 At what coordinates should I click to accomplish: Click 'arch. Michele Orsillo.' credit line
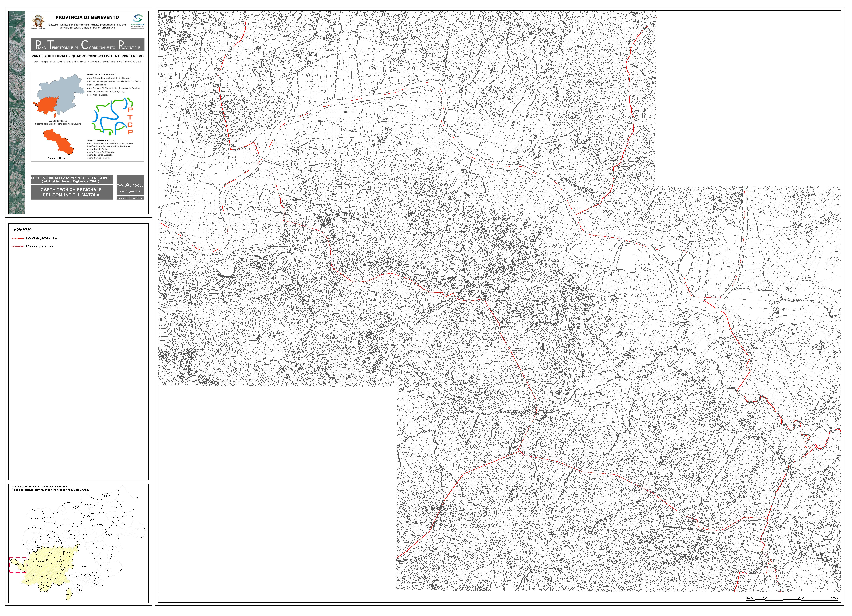coord(97,95)
